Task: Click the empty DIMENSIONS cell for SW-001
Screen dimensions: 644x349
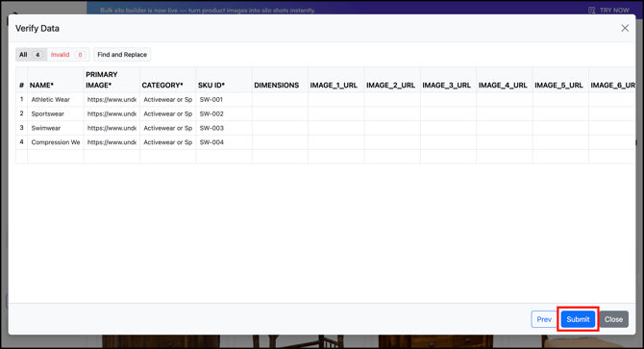Action: [280, 99]
